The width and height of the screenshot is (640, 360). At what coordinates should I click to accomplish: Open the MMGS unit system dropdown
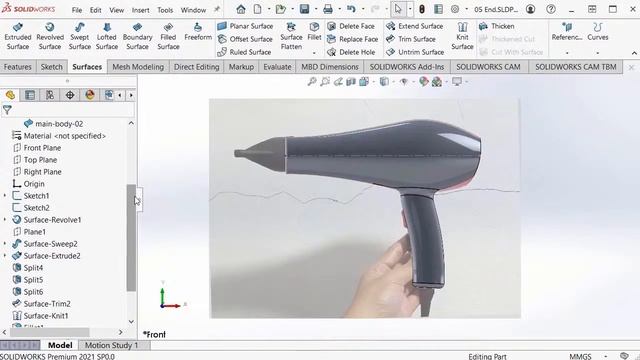point(606,356)
